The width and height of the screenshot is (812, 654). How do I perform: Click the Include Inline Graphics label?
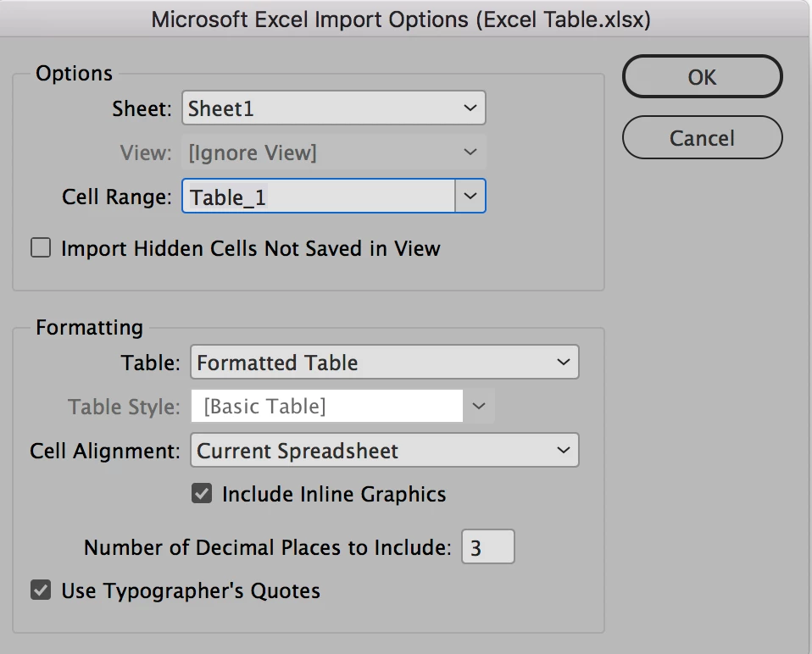coord(334,495)
